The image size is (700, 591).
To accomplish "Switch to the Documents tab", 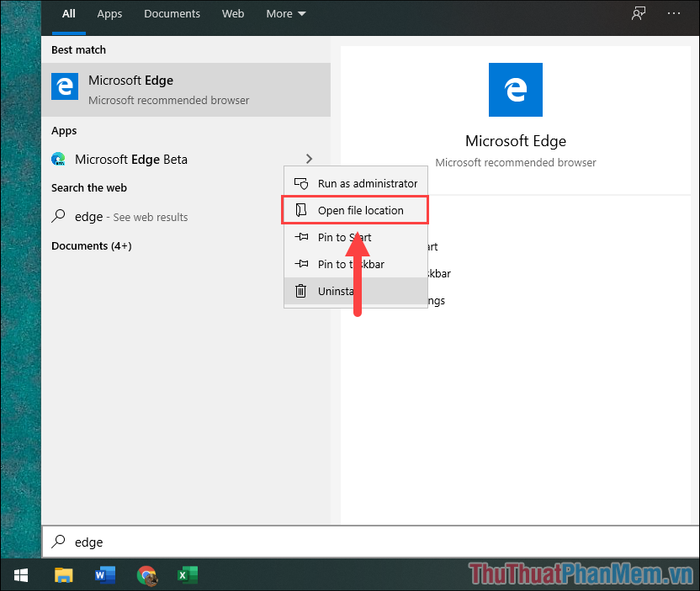I will tap(172, 14).
